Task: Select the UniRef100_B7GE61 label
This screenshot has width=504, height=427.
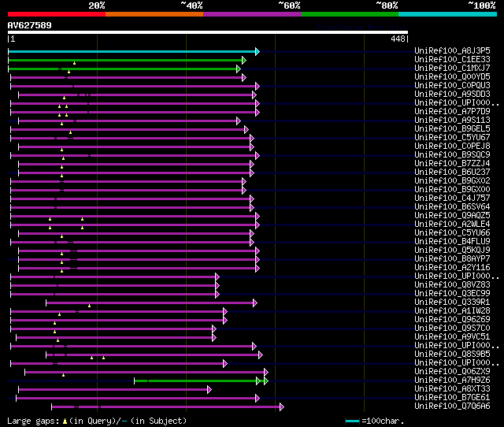Action: coord(452,398)
